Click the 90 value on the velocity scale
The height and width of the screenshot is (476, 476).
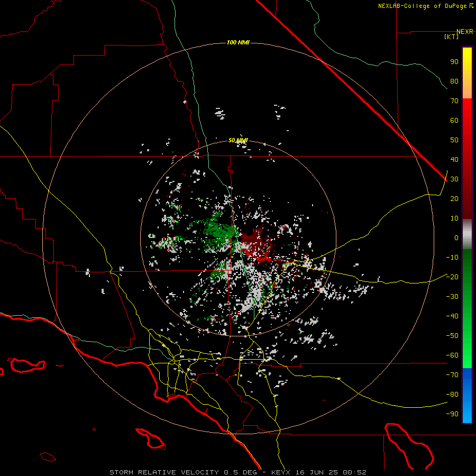point(454,62)
